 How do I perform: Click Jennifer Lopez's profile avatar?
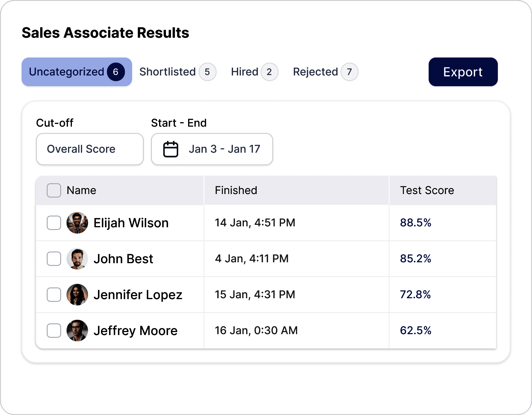click(x=77, y=295)
